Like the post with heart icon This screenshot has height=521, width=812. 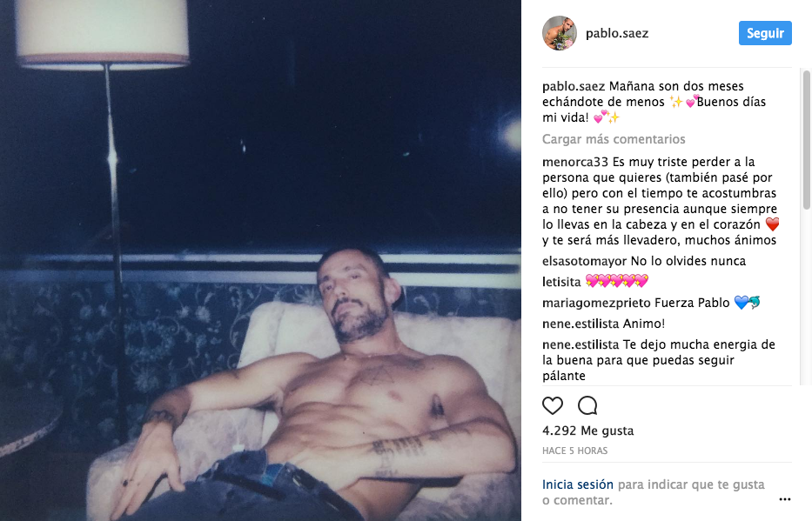pyautogui.click(x=552, y=405)
